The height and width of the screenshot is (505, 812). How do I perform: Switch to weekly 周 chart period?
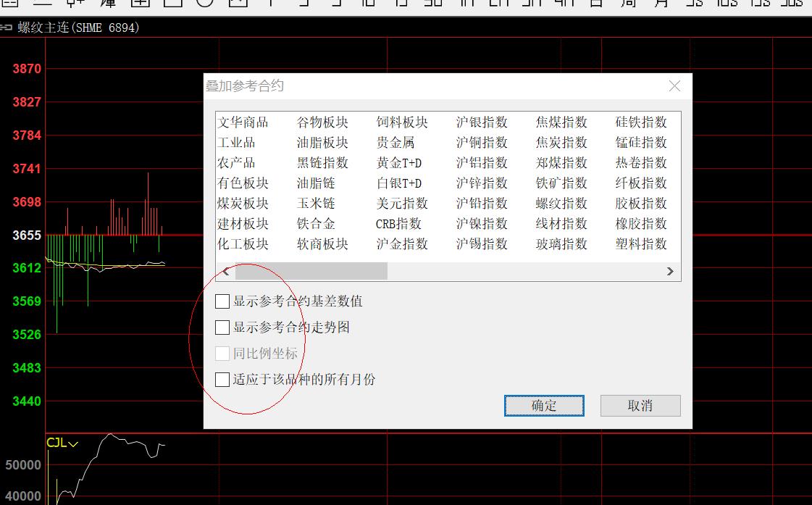pyautogui.click(x=629, y=3)
